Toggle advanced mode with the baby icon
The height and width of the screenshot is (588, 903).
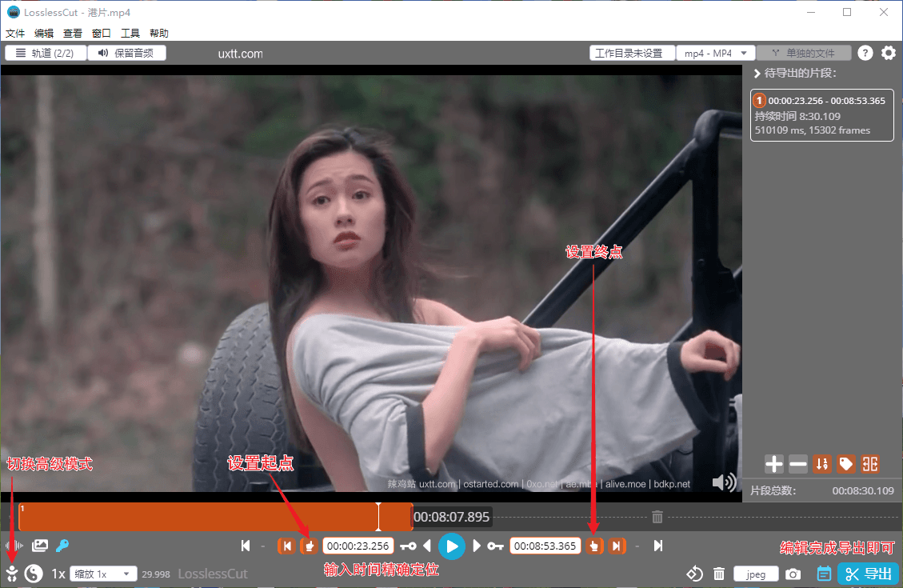tap(12, 573)
